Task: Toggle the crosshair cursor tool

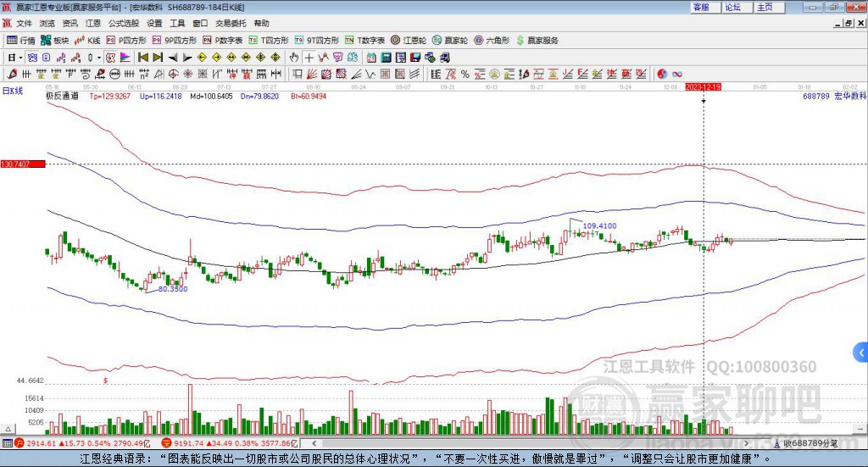Action: click(309, 58)
